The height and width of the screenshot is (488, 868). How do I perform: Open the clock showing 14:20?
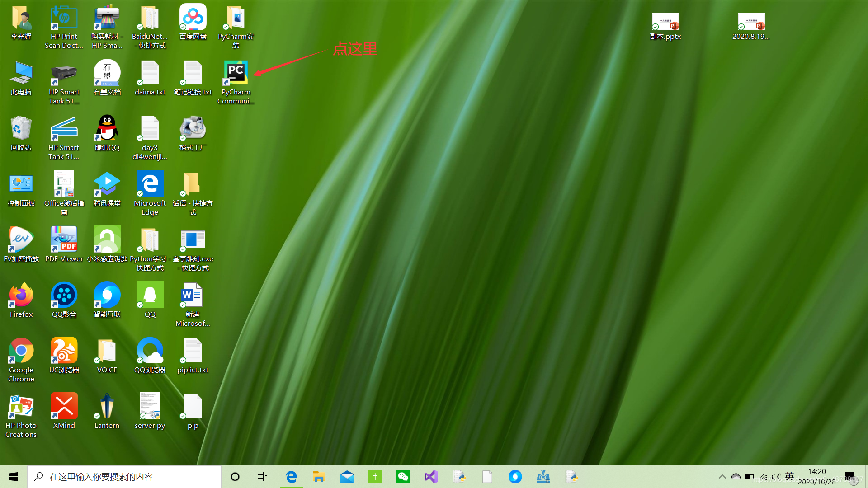pos(817,477)
